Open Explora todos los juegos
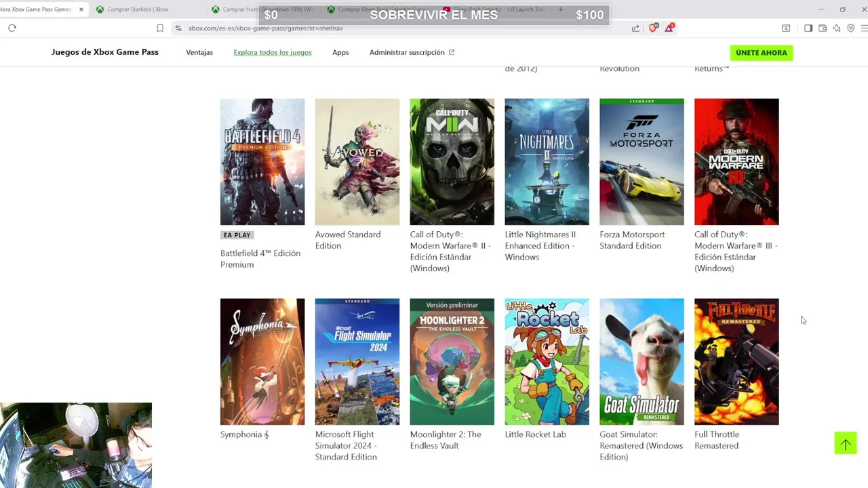This screenshot has height=488, width=868. [x=273, y=52]
